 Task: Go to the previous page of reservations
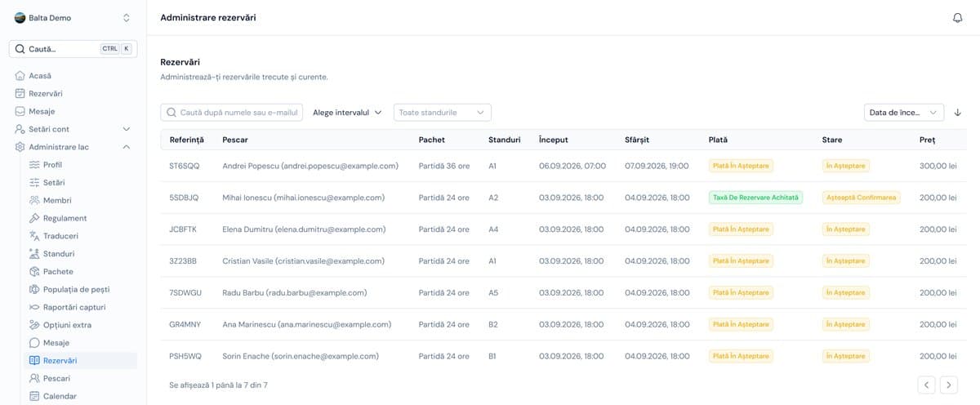click(926, 385)
